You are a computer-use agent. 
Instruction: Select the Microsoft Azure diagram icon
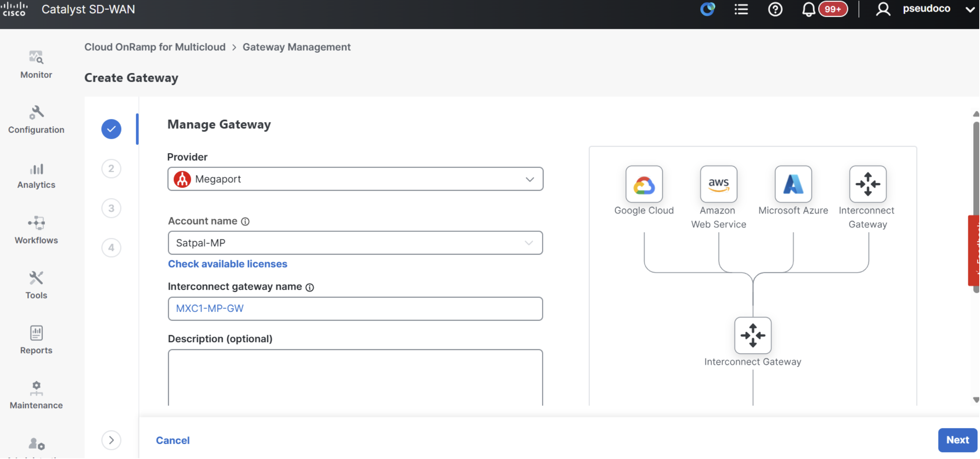point(793,184)
